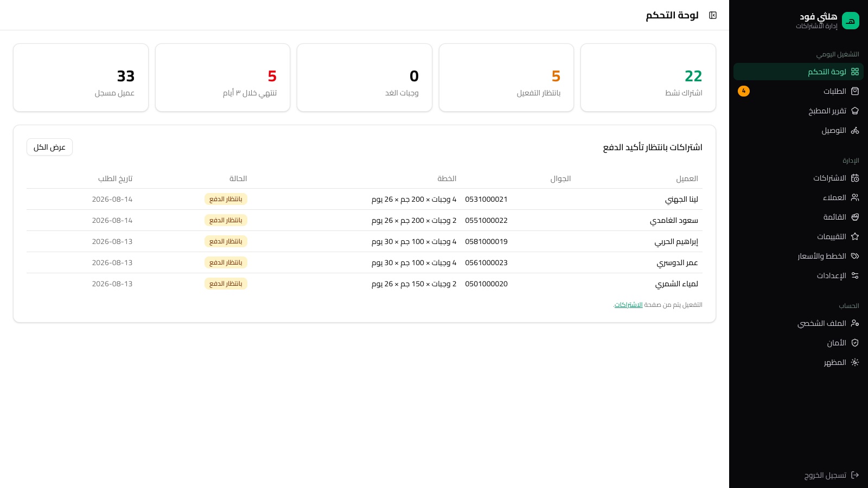Click the bicycle icon for التوصيل
The width and height of the screenshot is (868, 488).
[x=855, y=130]
